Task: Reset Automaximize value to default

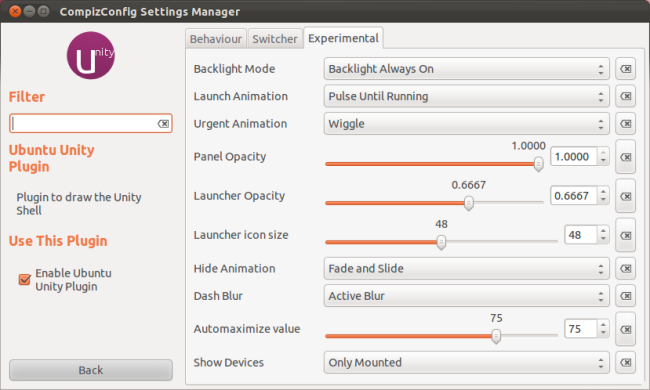Action: tap(625, 329)
